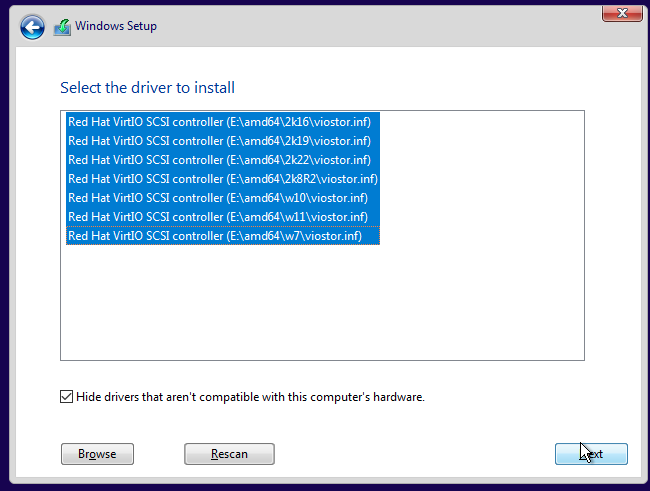Uncheck the hide incompatible drivers checkbox
The height and width of the screenshot is (491, 650).
pos(67,397)
